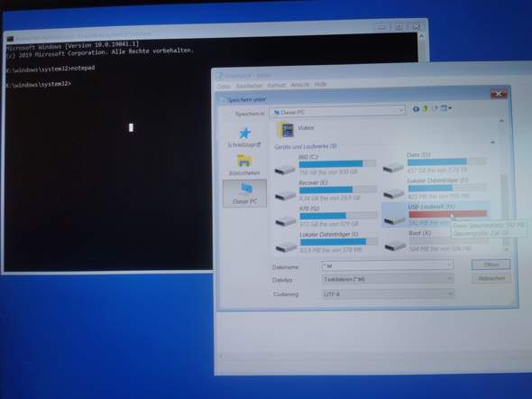Select the Data (D:) drive icon
Image resolution: width=532 pixels, height=399 pixels.
(x=393, y=167)
